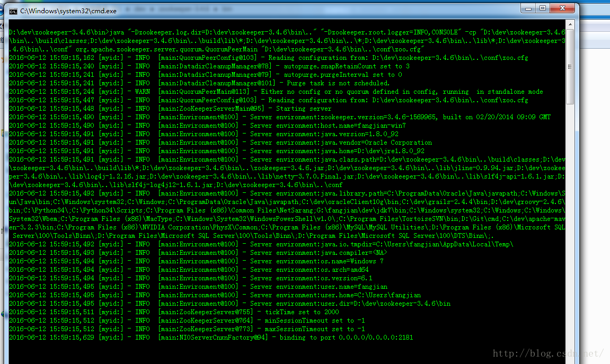
Task: Click 'user.dir=D:\dev\zookeeper-3.4.6\bin' text
Action: coord(385,304)
